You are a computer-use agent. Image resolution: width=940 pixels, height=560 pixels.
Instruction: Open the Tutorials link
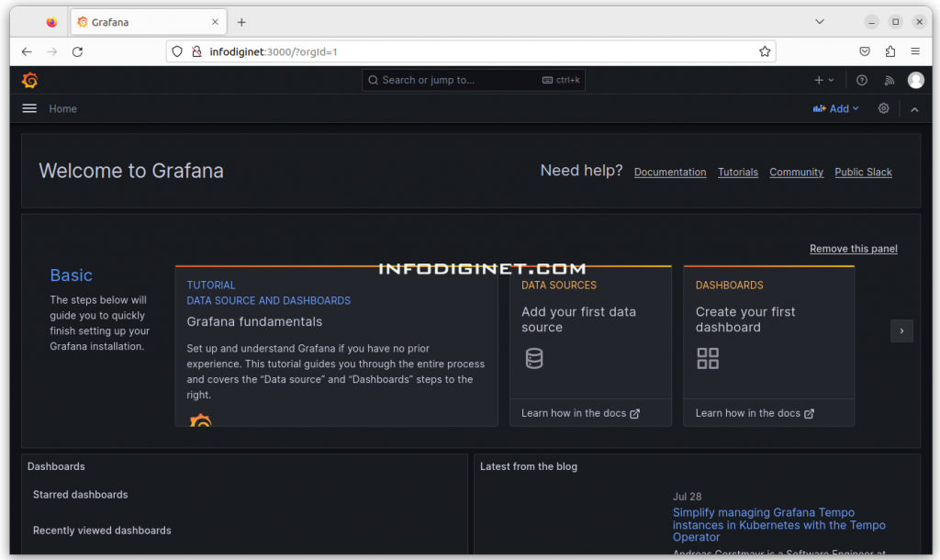738,172
